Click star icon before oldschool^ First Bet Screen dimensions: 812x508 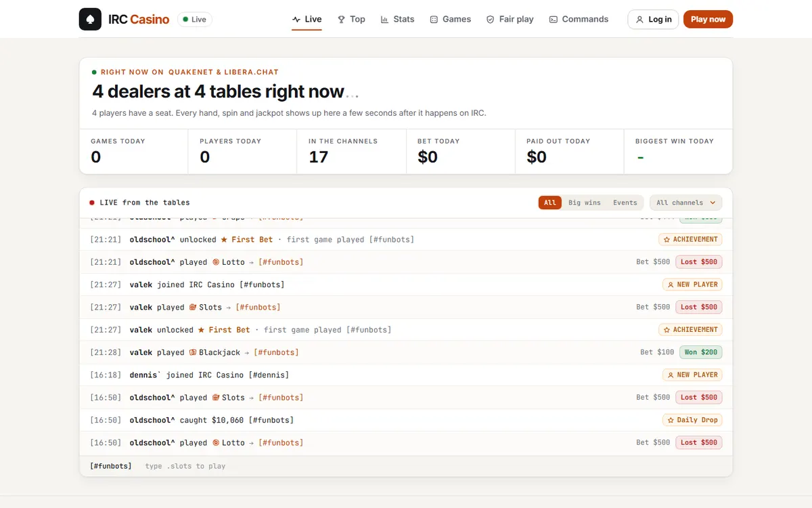(225, 239)
